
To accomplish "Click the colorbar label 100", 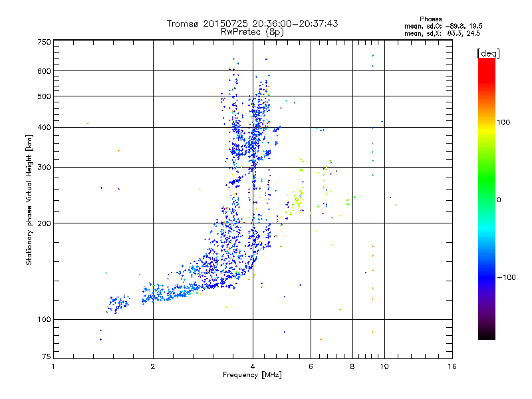I will click(503, 122).
